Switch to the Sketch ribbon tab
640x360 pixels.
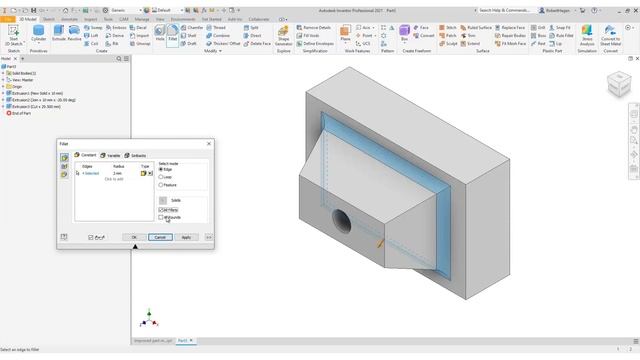tap(49, 19)
